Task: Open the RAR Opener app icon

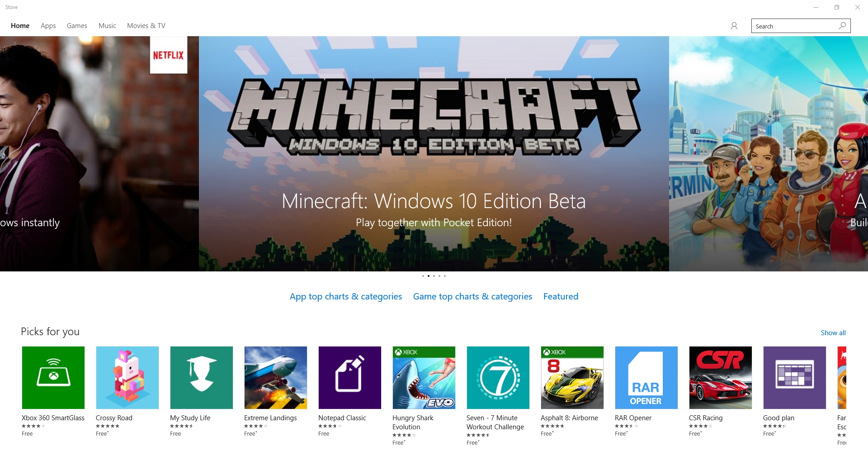Action: point(646,378)
